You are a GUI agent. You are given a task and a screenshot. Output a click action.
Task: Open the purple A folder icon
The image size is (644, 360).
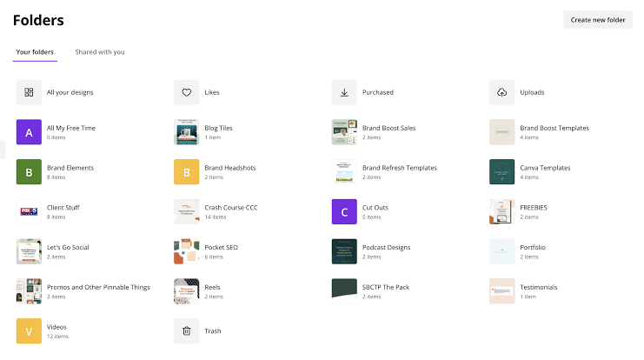pos(29,132)
